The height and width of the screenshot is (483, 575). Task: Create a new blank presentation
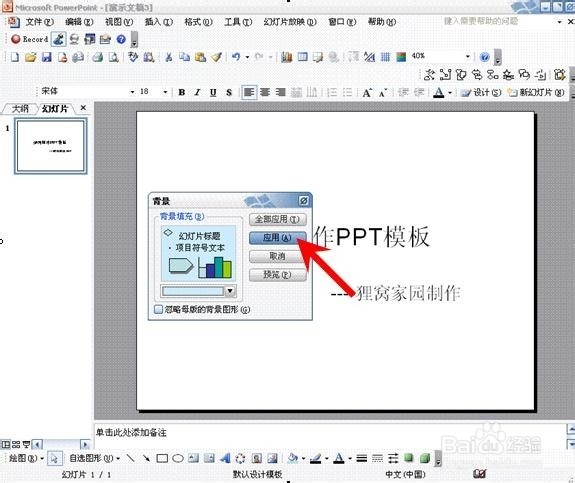pos(15,57)
